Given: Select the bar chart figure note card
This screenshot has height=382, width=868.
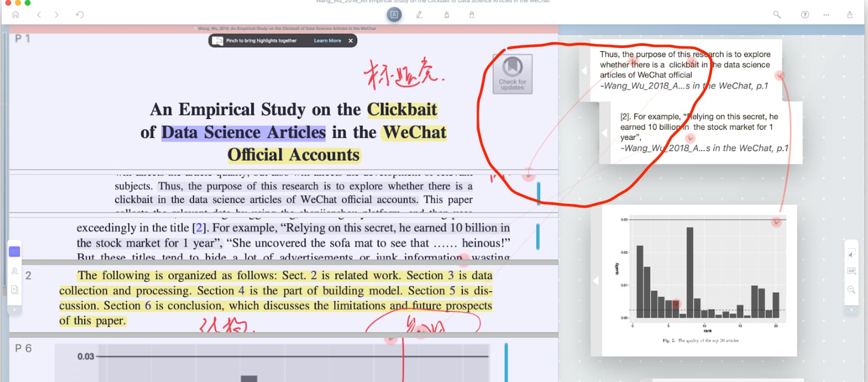Looking at the screenshot, I should pos(700,280).
